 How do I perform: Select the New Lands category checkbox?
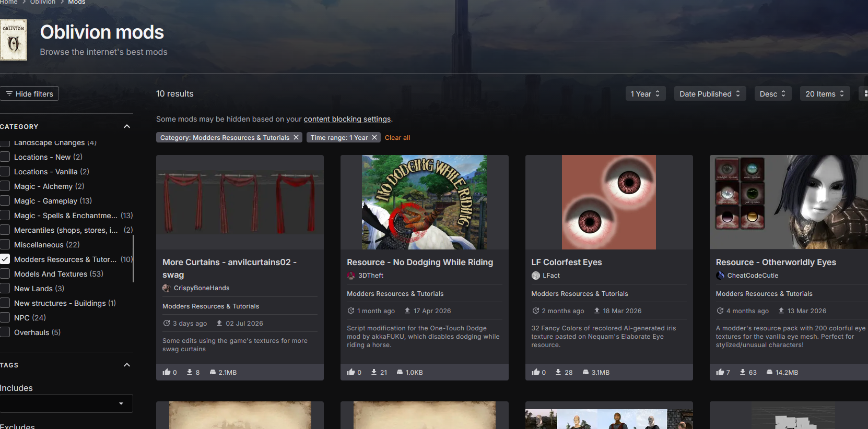(x=5, y=288)
